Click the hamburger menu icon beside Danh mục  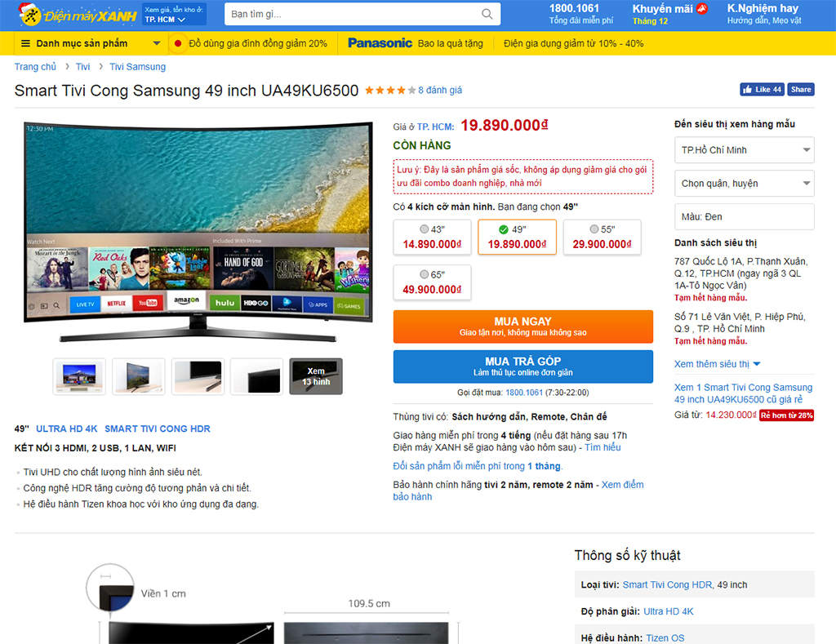pos(25,43)
